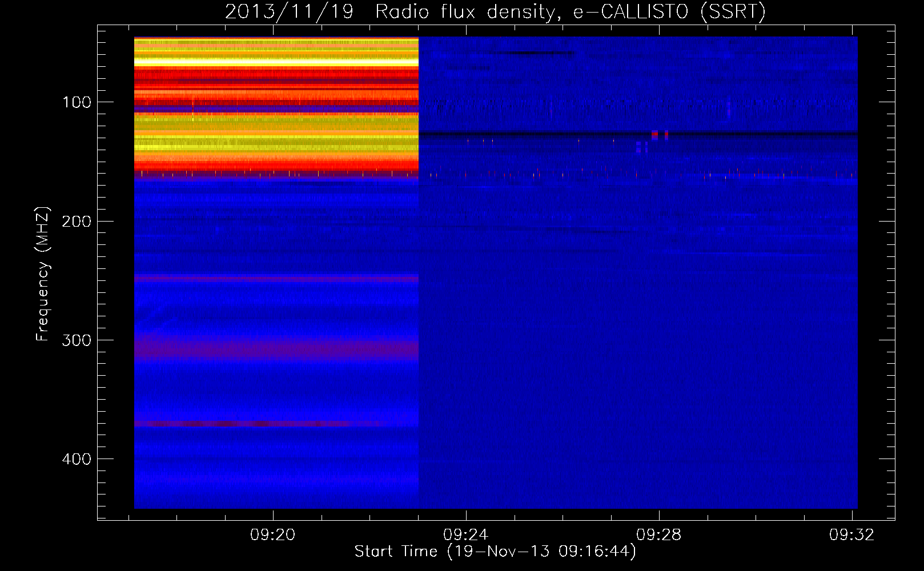Click the 300 frequency tick label
The image size is (924, 571).
[77, 340]
